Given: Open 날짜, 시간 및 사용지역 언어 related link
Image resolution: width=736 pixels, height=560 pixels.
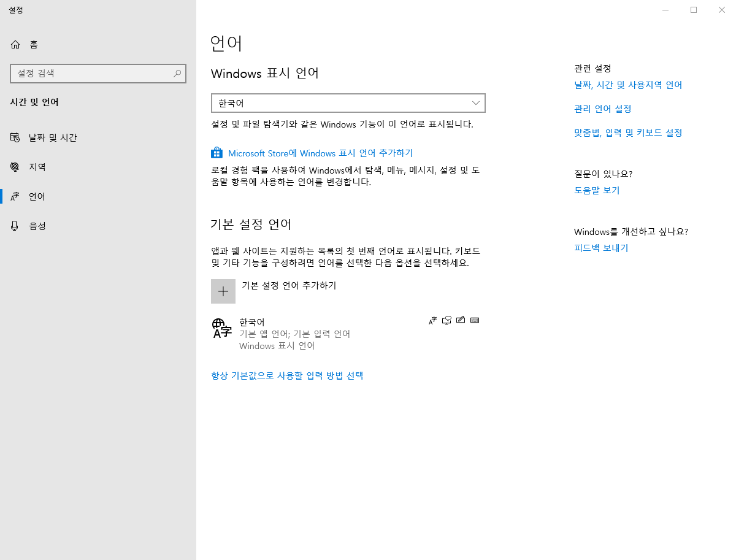Looking at the screenshot, I should click(x=628, y=85).
